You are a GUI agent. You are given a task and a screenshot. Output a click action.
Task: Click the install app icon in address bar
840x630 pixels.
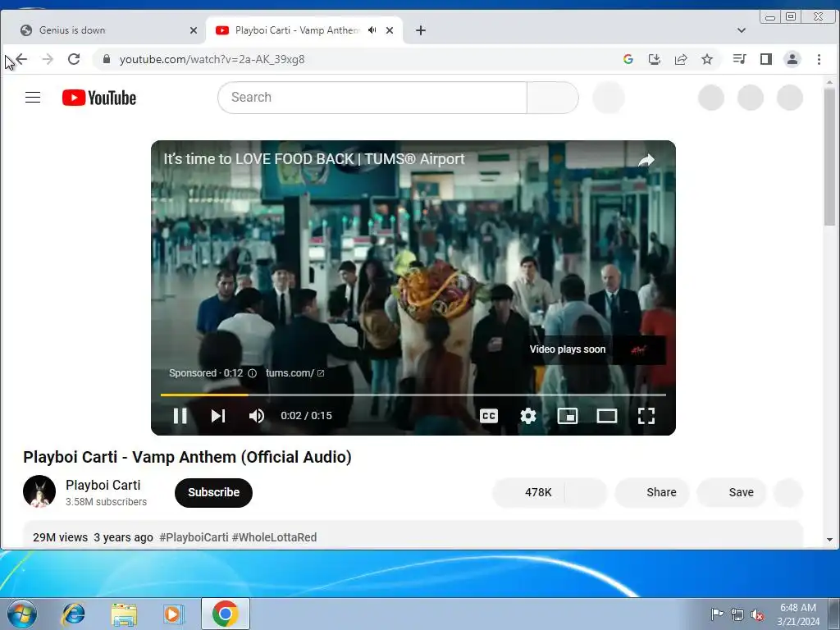(654, 59)
